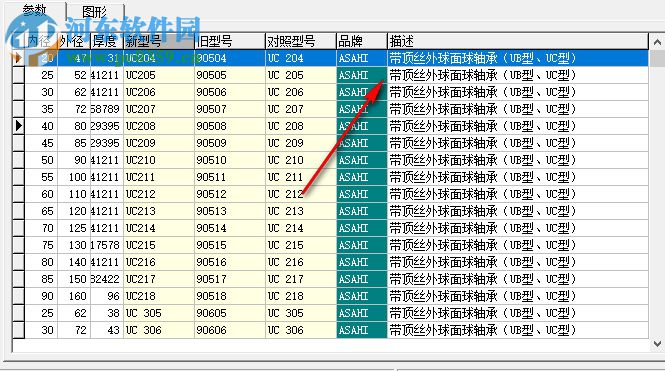Click new model cell UC211
This screenshot has width=665, height=371.
[159, 177]
